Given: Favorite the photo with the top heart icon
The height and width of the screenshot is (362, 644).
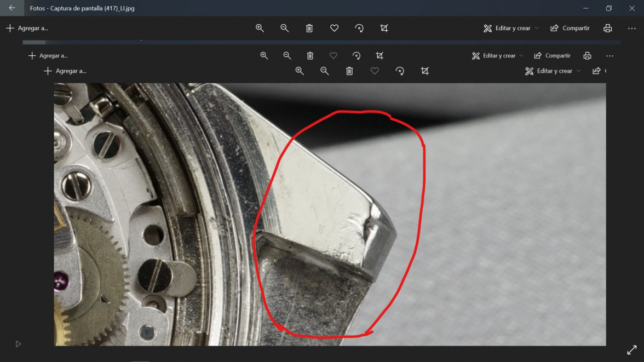Looking at the screenshot, I should coord(334,28).
